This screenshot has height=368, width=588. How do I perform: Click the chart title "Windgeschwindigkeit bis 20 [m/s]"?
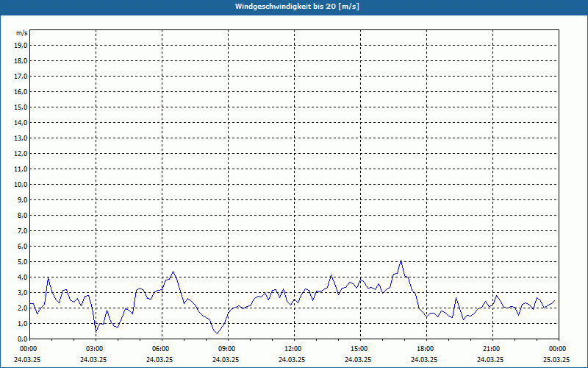(x=297, y=7)
